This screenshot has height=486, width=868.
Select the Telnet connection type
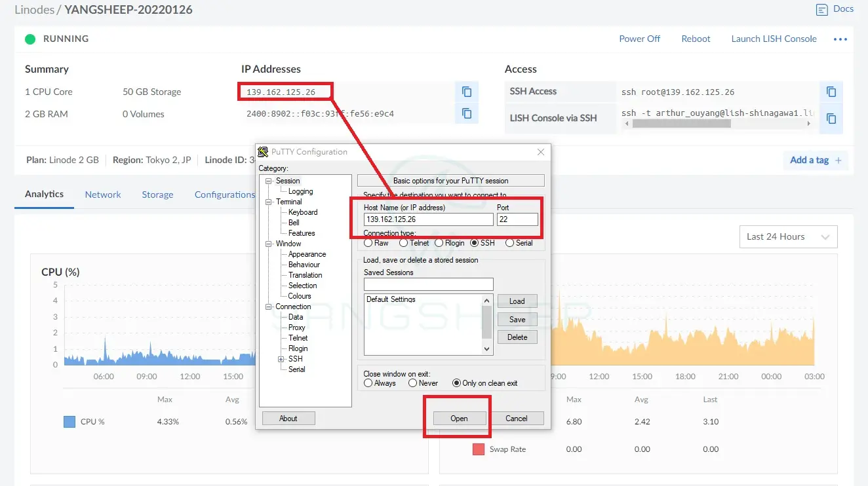[x=403, y=243]
